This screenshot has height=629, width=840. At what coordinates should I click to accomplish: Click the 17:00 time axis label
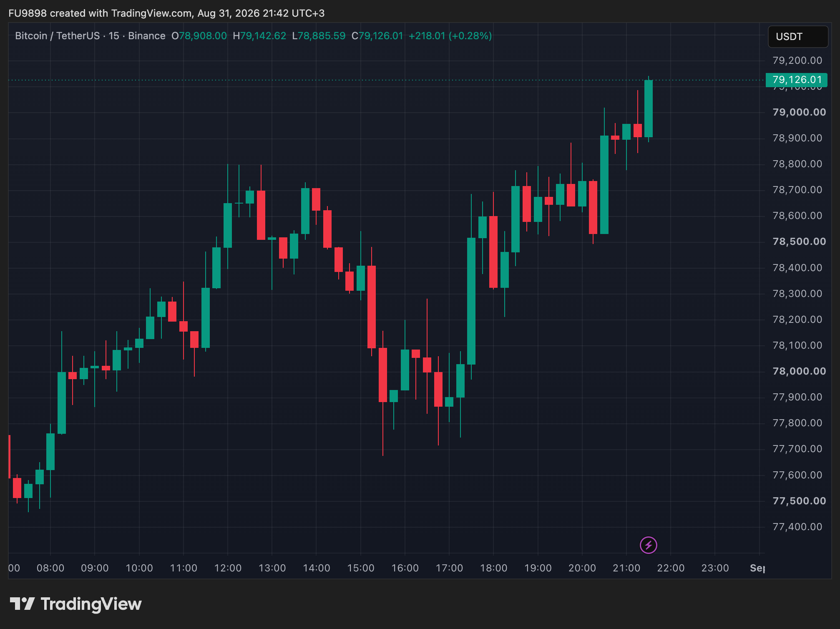coord(449,568)
